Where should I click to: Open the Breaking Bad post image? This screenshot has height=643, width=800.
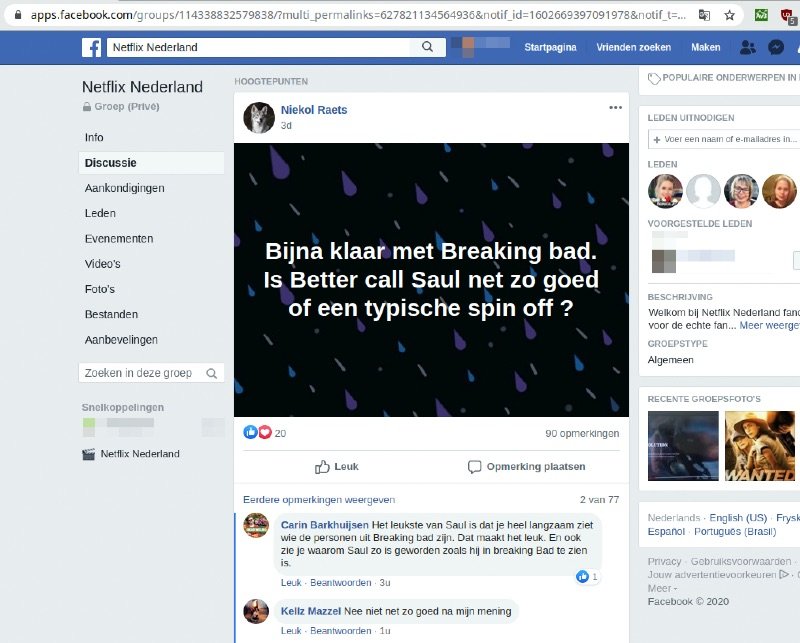tap(431, 280)
